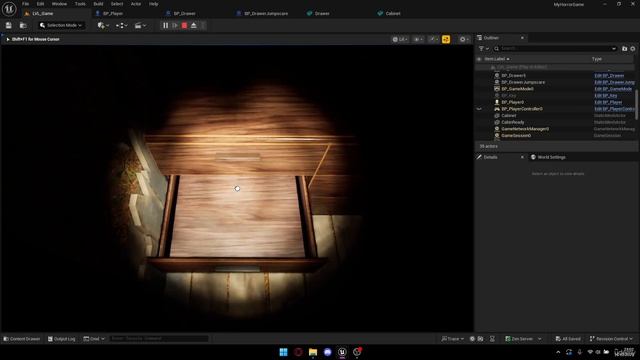
Task: Open the File menu
Action: tap(25, 4)
